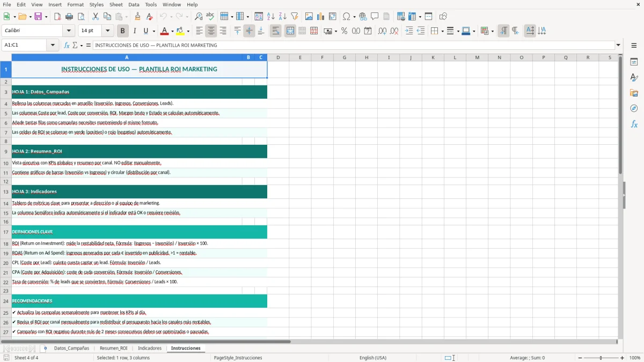Switch to the Indicadores sheet tab
This screenshot has height=362, width=644.
150,348
